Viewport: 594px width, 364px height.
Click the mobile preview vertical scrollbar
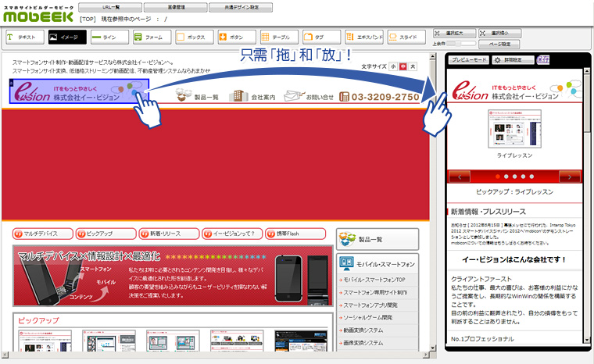click(x=586, y=195)
